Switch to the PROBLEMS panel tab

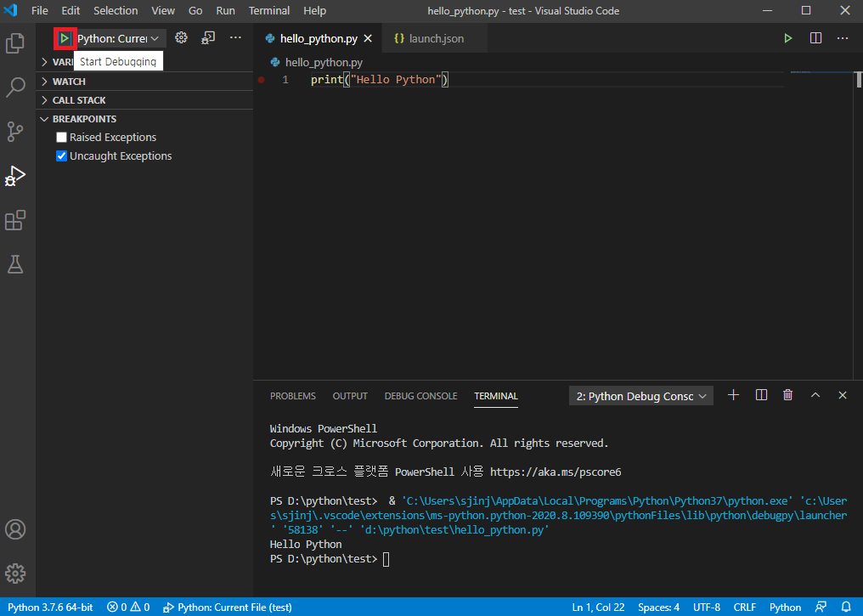(x=293, y=396)
